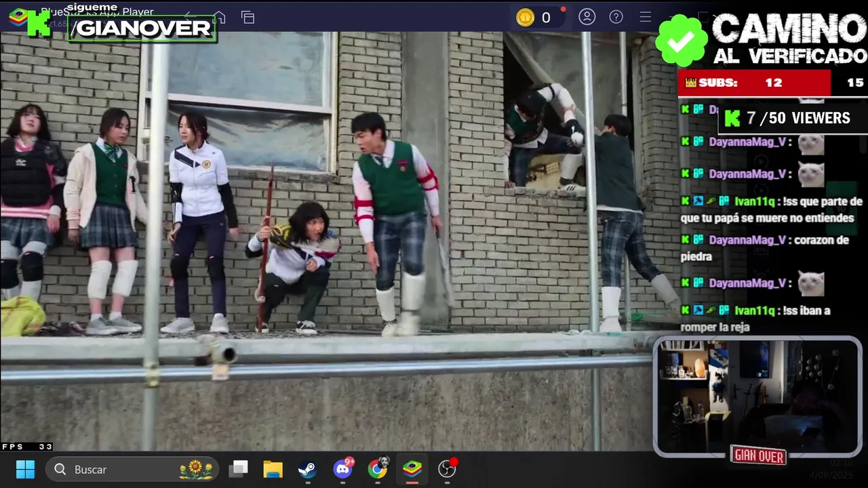This screenshot has width=868, height=488.
Task: Open BlueStacks recent apps multi-window icon
Action: pyautogui.click(x=248, y=18)
